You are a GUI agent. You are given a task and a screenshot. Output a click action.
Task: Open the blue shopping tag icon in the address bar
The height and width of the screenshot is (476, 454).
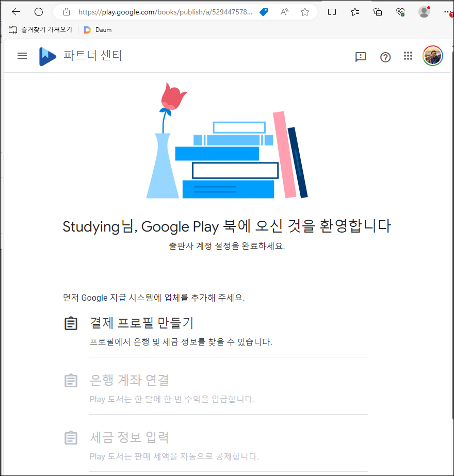pyautogui.click(x=264, y=12)
